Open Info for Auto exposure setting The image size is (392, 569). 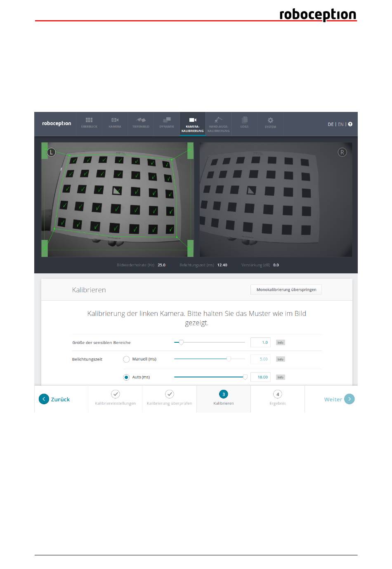(x=281, y=377)
